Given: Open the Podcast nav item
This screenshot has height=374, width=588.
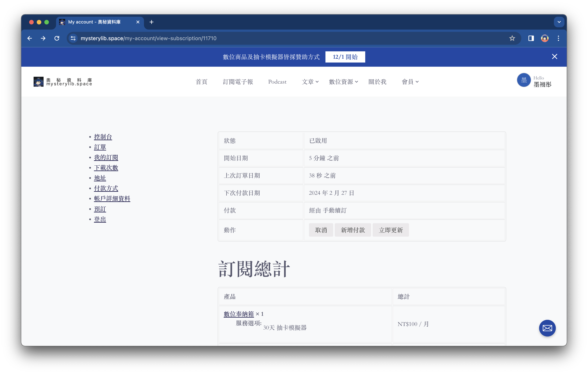Looking at the screenshot, I should [x=277, y=82].
